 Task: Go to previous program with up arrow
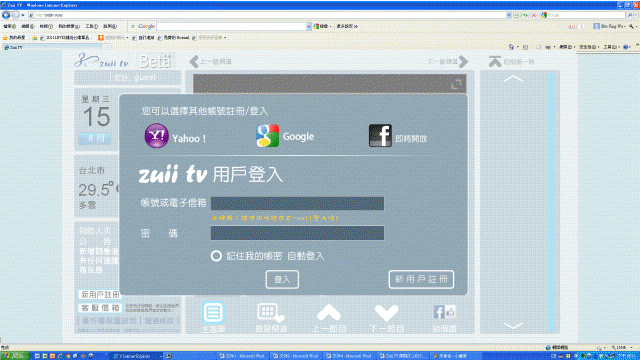pyautogui.click(x=329, y=313)
